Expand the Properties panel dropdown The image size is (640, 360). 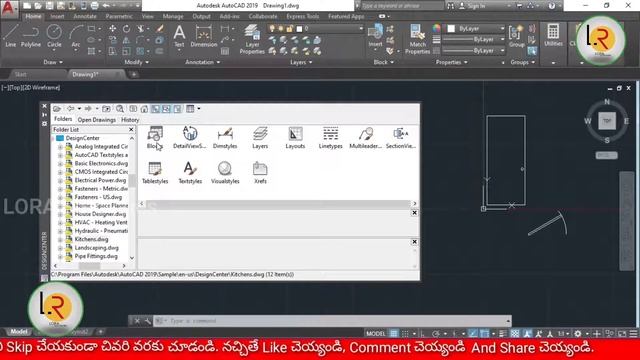pos(451,62)
